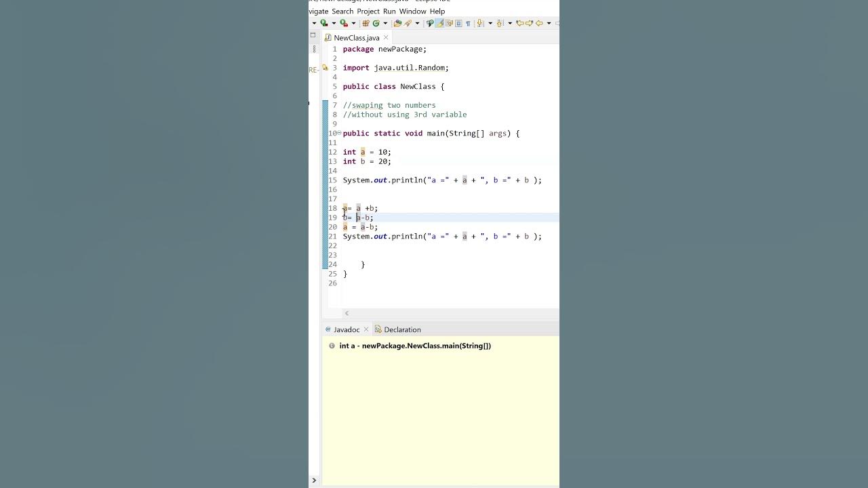This screenshot has width=868, height=488.
Task: Click the Search flashlight toolbar icon
Action: (x=430, y=23)
